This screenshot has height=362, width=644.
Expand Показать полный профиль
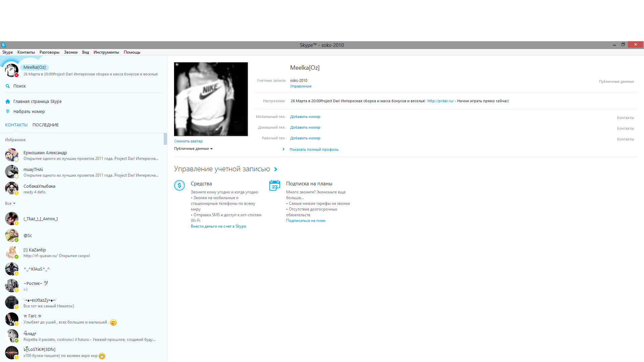314,150
